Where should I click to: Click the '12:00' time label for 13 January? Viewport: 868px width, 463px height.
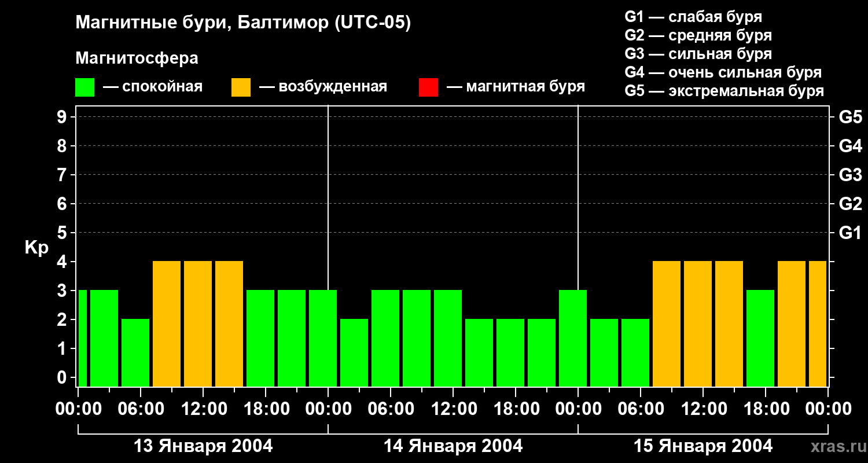(x=203, y=409)
